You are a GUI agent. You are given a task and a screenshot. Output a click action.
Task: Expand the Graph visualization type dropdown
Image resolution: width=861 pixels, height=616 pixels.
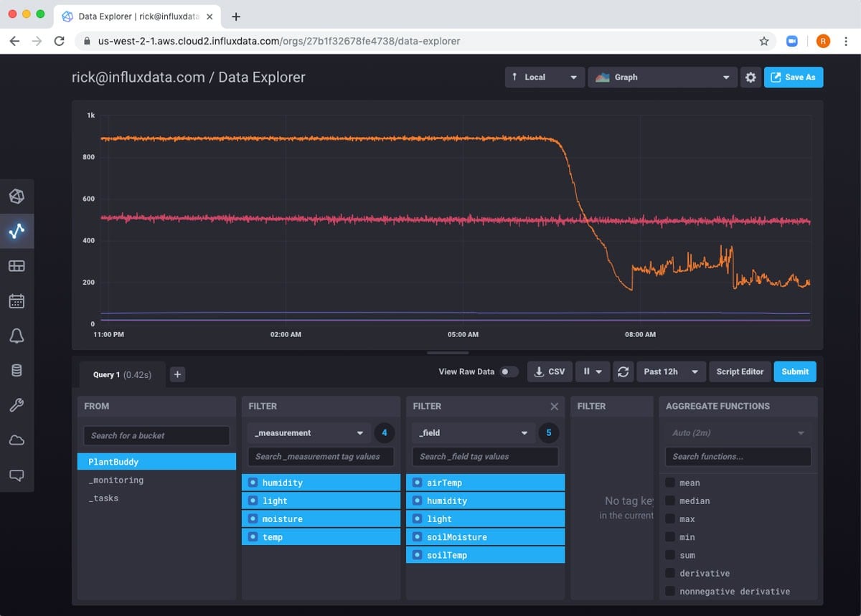[x=662, y=77]
